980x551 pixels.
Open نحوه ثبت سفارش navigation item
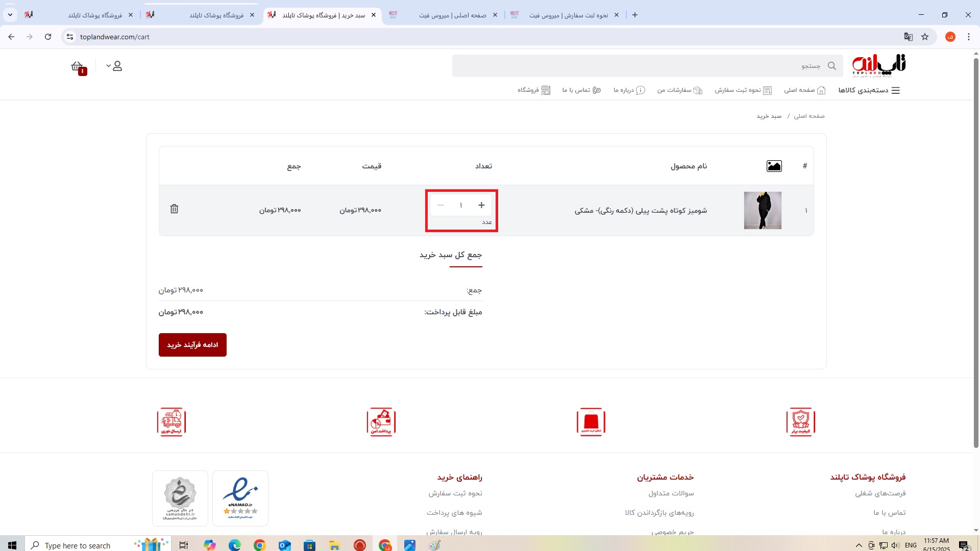click(x=743, y=90)
